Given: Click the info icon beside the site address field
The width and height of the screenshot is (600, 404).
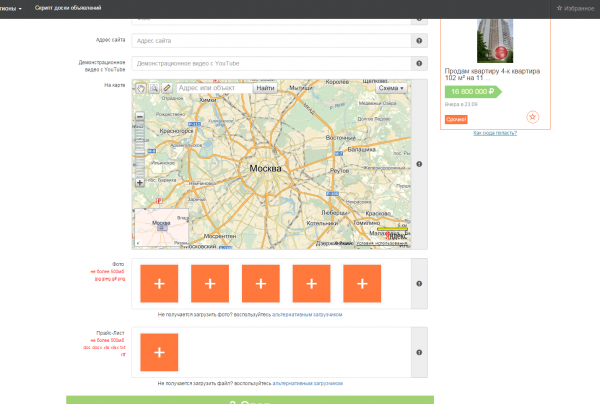Looking at the screenshot, I should pos(417,41).
